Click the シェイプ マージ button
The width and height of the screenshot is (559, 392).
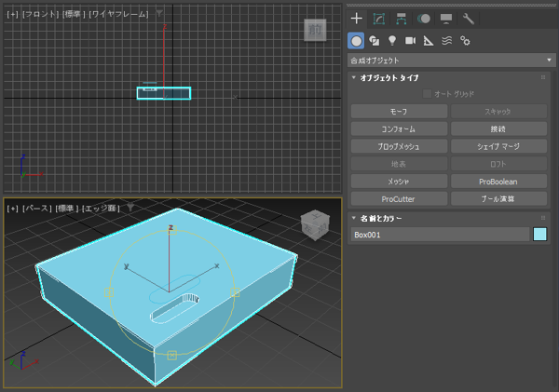tap(498, 146)
